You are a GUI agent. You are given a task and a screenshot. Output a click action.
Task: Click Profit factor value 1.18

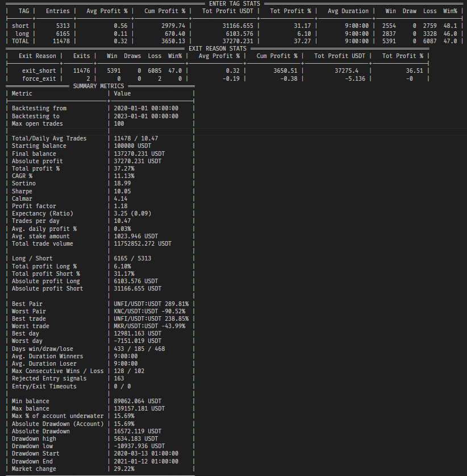(120, 206)
